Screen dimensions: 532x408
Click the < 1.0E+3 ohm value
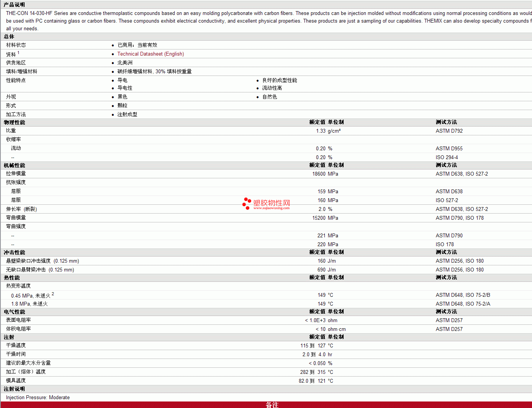(x=321, y=321)
